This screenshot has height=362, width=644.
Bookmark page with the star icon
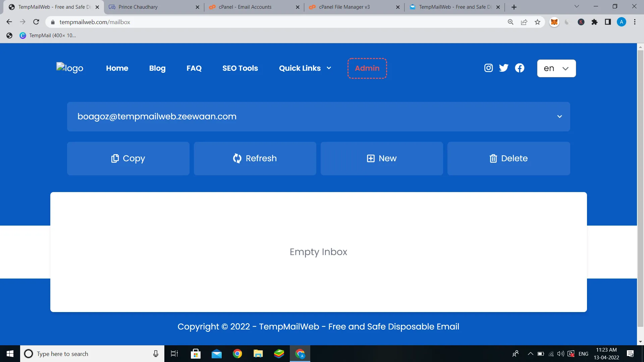[x=537, y=22]
